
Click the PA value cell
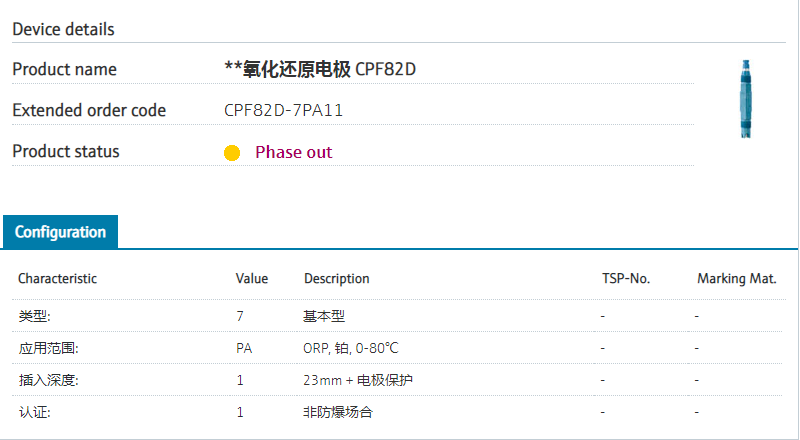point(243,348)
